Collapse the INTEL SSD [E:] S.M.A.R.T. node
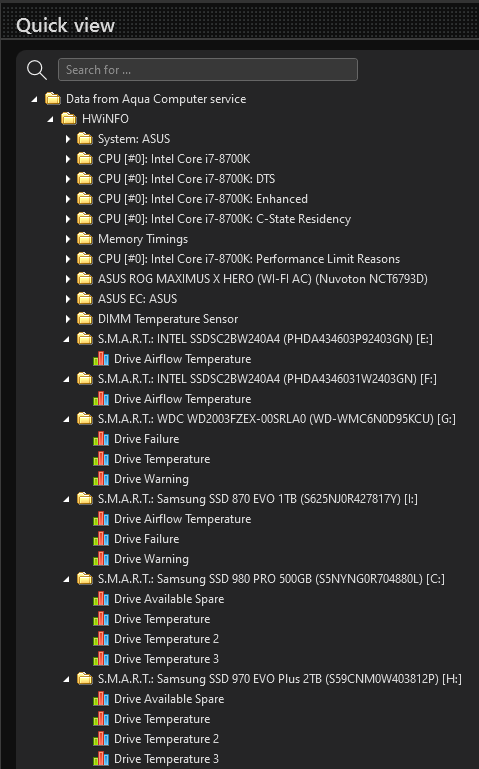Image resolution: width=479 pixels, height=769 pixels. (67, 339)
